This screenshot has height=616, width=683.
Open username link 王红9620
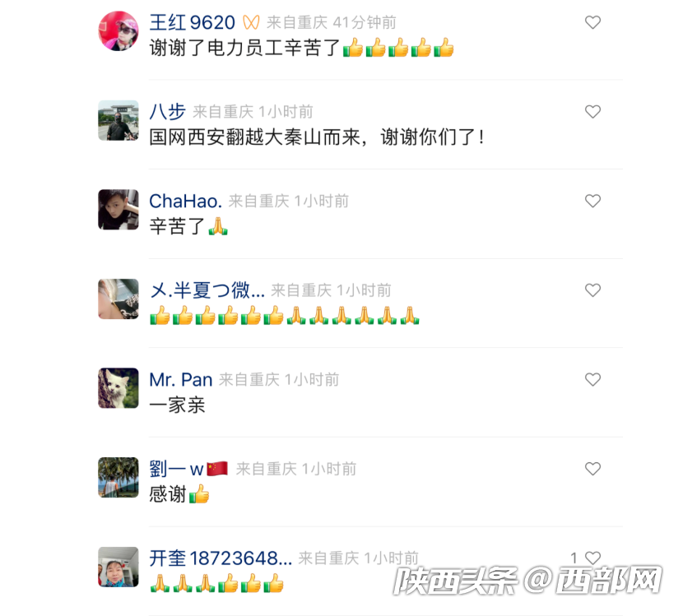[192, 23]
